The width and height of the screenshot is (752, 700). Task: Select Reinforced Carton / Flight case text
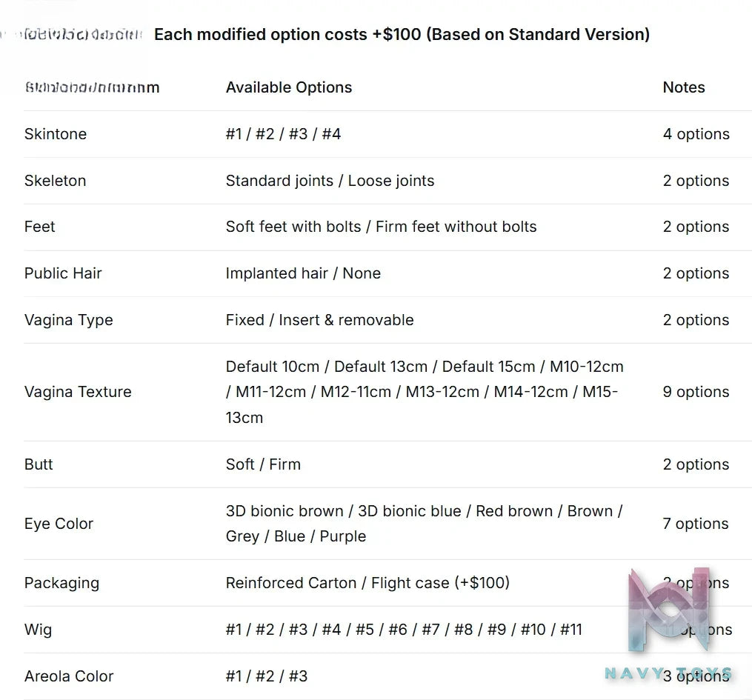367,583
